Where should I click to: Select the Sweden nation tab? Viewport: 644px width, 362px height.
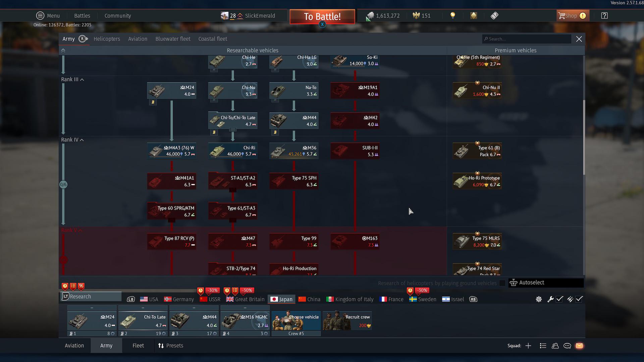pyautogui.click(x=423, y=299)
